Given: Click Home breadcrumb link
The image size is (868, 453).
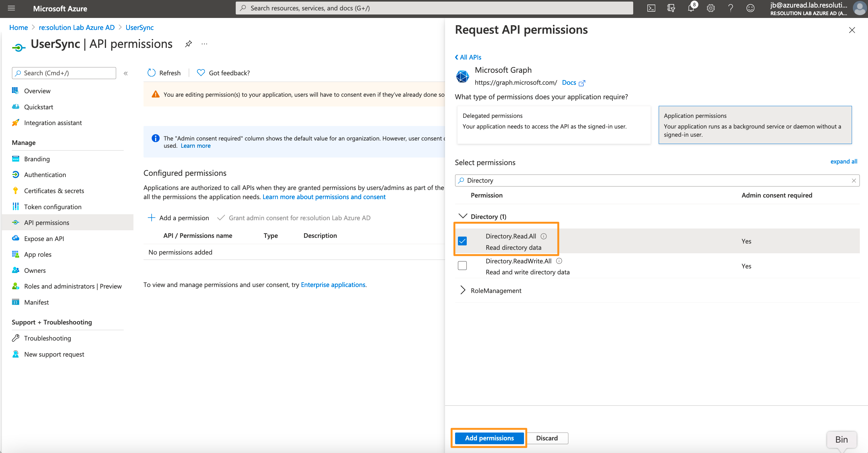Looking at the screenshot, I should pos(19,27).
